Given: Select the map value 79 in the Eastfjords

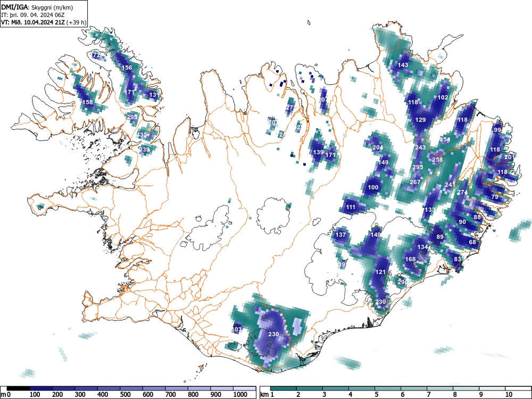Looking at the screenshot, I should 495,197.
